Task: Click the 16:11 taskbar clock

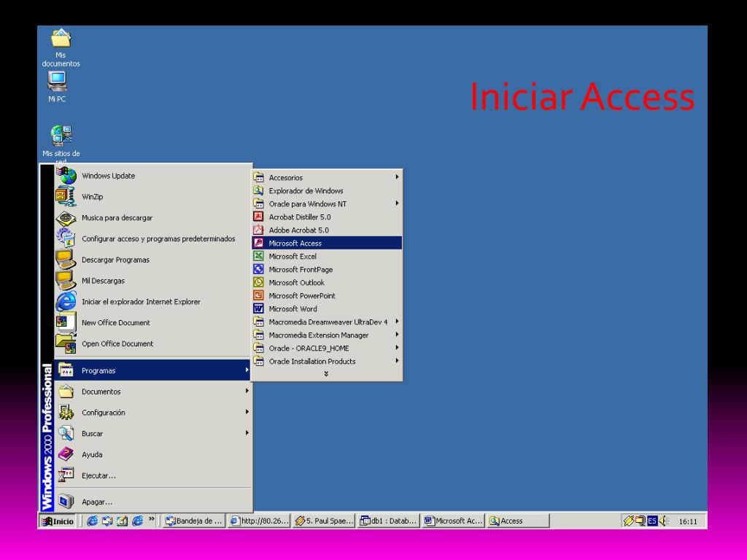Action: pyautogui.click(x=688, y=521)
